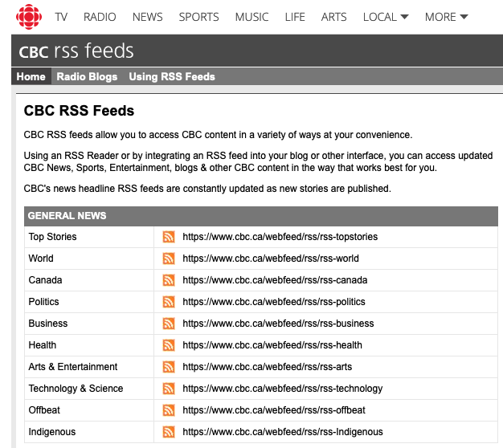Expand the LOCAL dropdown menu
503x448 pixels.
(x=386, y=17)
